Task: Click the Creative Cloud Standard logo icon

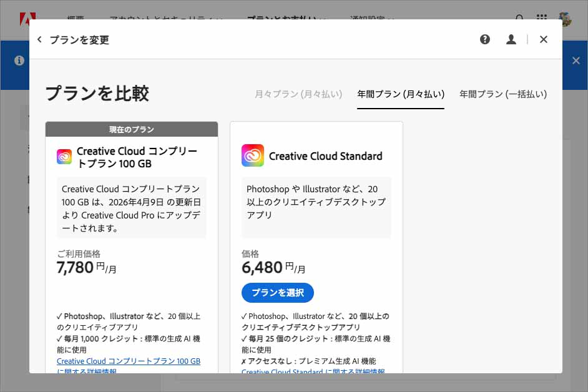Action: click(253, 155)
